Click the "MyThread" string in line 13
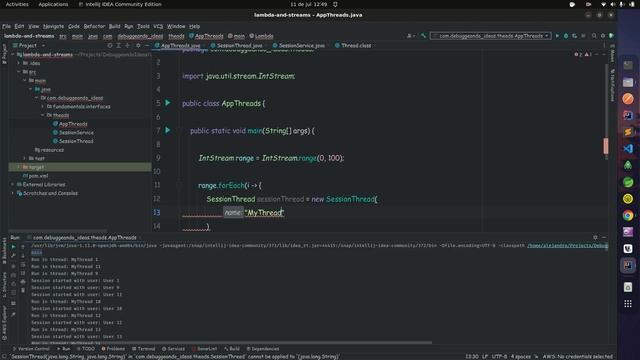The height and width of the screenshot is (360, 640). [x=264, y=213]
